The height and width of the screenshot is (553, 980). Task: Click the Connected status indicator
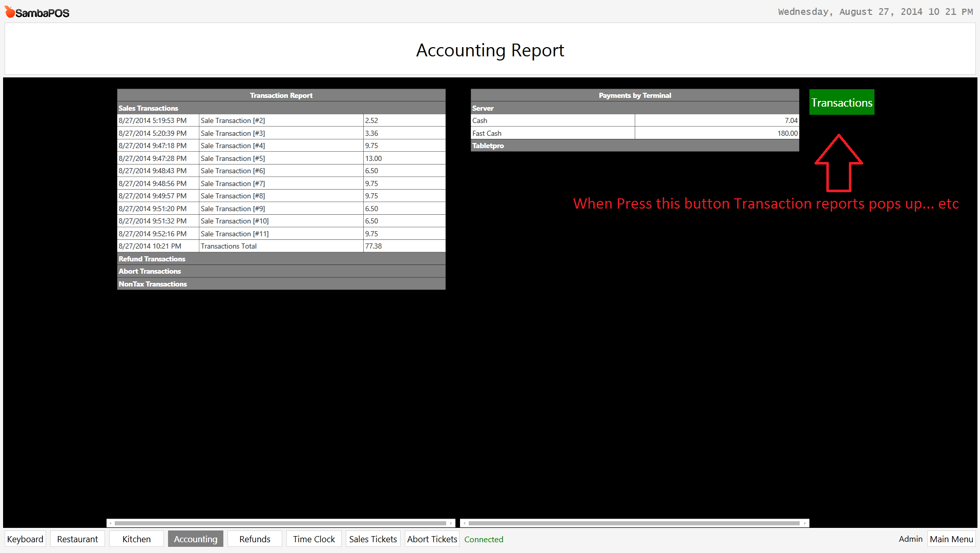click(x=483, y=539)
